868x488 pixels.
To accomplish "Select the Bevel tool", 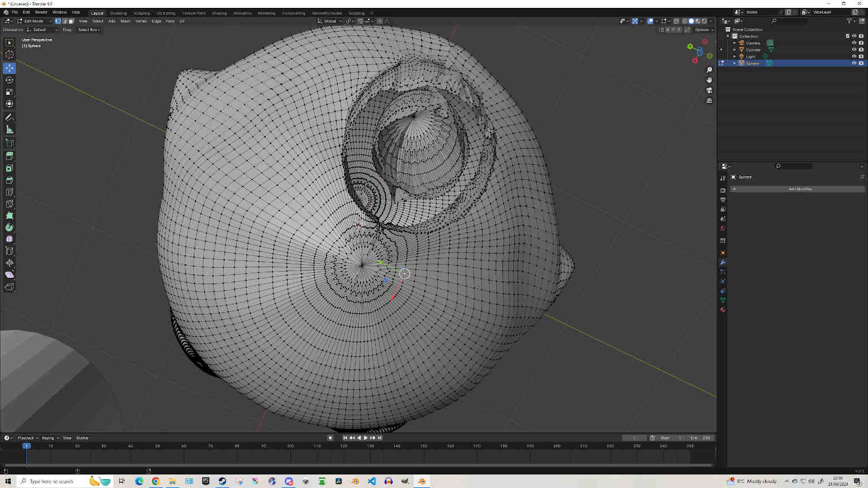I will [10, 180].
